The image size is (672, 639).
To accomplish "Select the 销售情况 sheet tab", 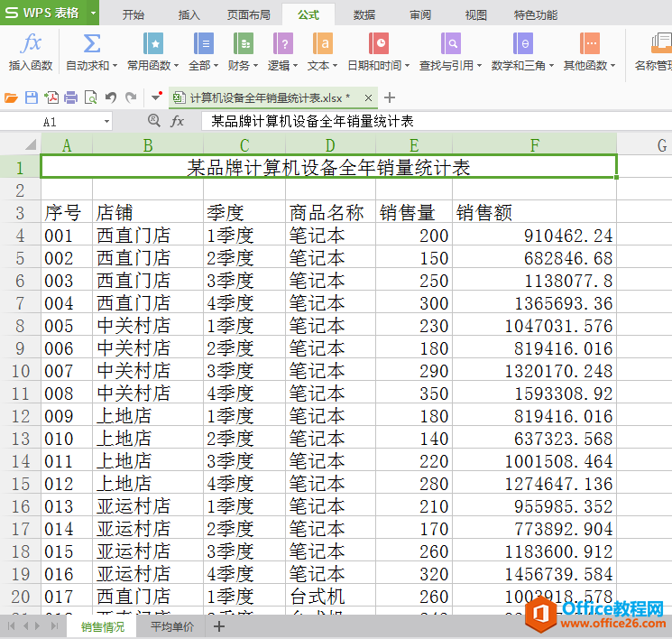I will pos(103,626).
